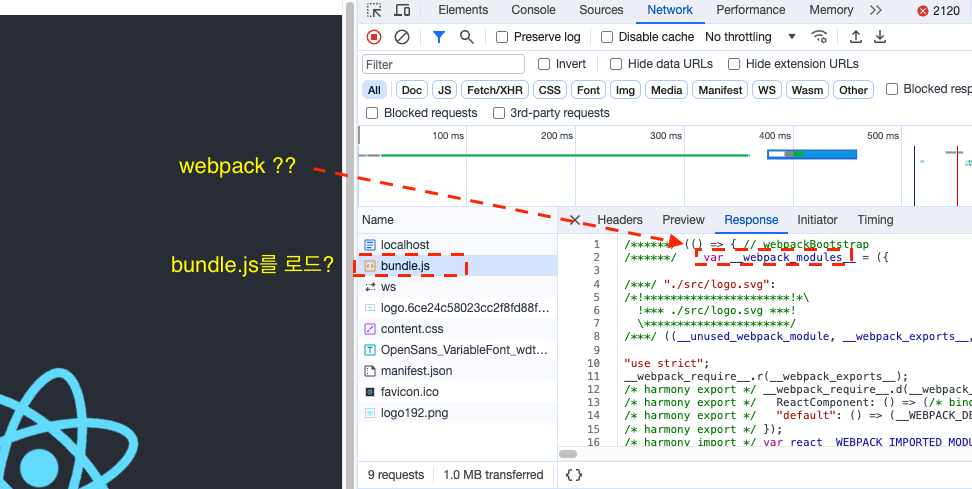
Task: Filter requests by Font
Action: tap(588, 90)
